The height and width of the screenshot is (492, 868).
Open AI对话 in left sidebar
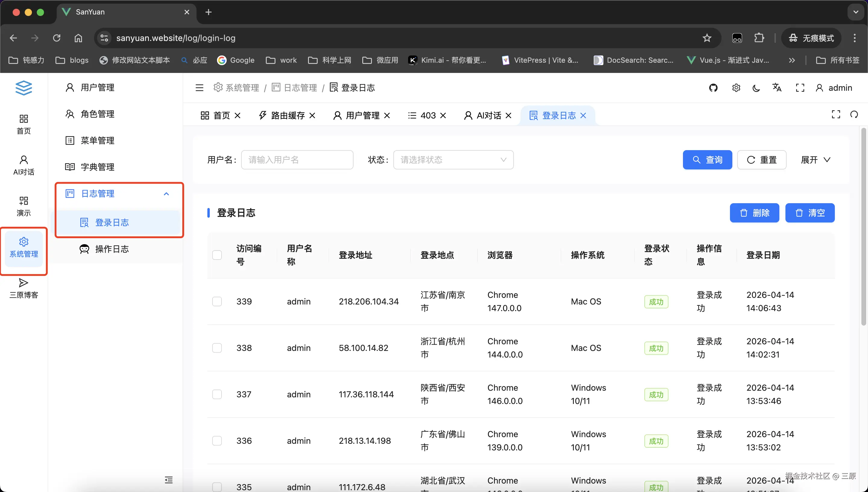24,165
